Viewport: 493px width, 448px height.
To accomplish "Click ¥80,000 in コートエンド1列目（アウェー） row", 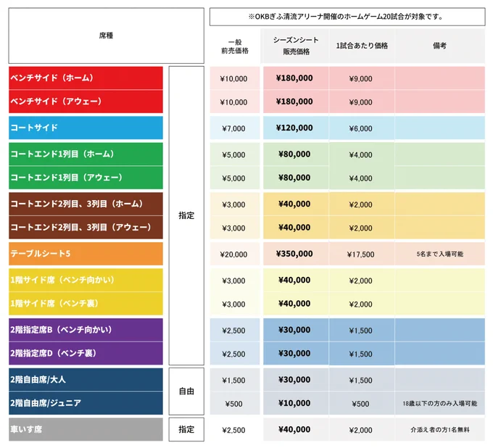I will tap(294, 178).
